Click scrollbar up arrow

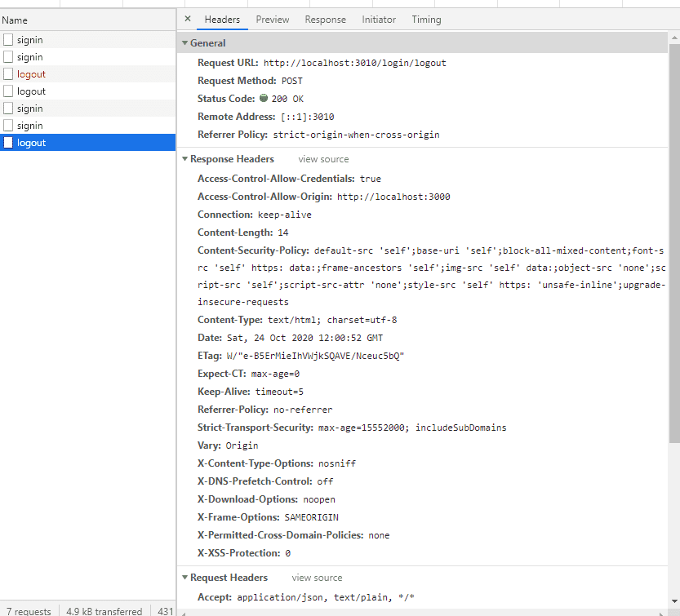coord(674,38)
